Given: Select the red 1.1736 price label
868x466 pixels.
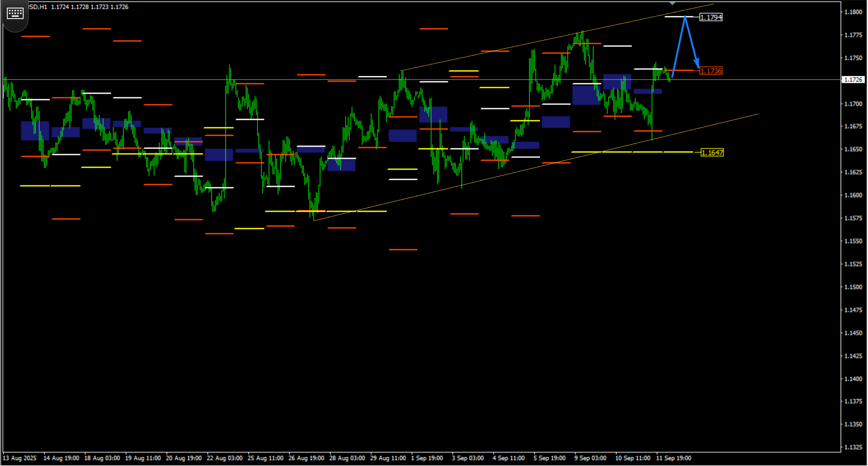Looking at the screenshot, I should [x=711, y=71].
